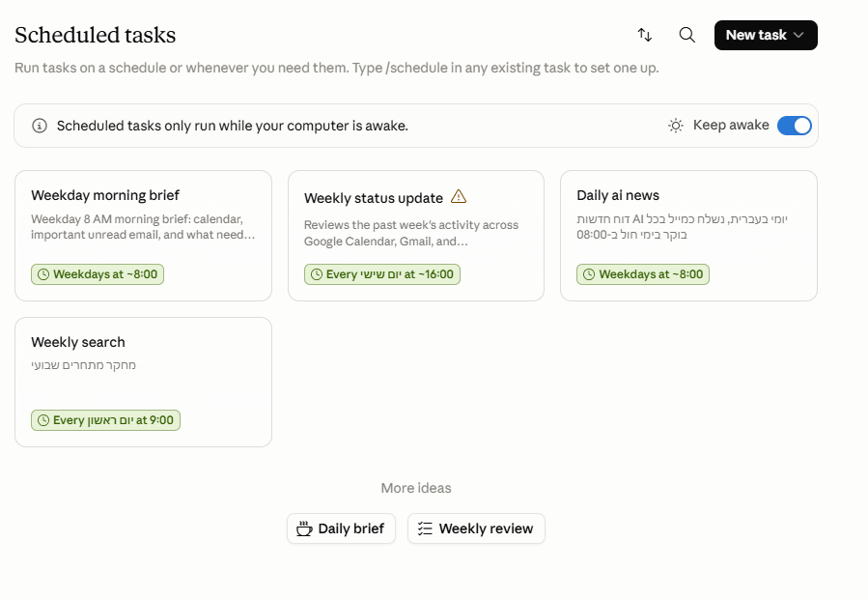Click clock icon on Daily ai news badge
Image resolution: width=868 pixels, height=599 pixels.
589,274
